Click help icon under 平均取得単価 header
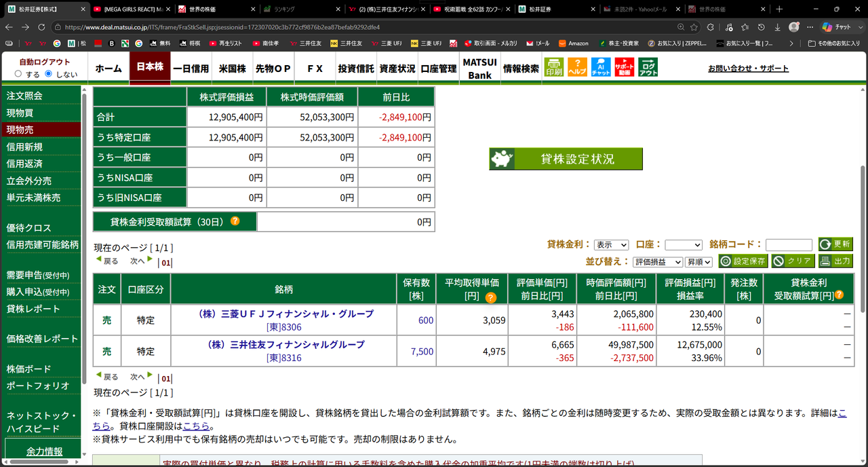Image resolution: width=868 pixels, height=467 pixels. (491, 297)
